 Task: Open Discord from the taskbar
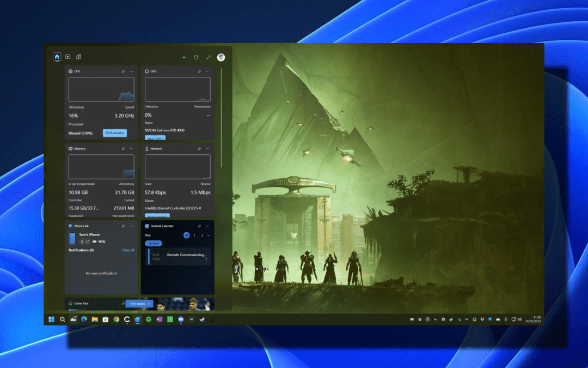[x=181, y=319]
